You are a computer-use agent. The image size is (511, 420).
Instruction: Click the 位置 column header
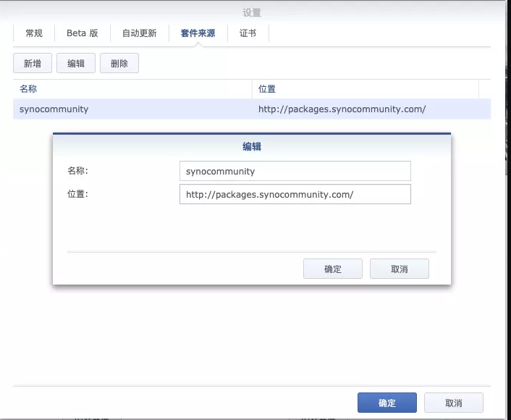(366, 88)
